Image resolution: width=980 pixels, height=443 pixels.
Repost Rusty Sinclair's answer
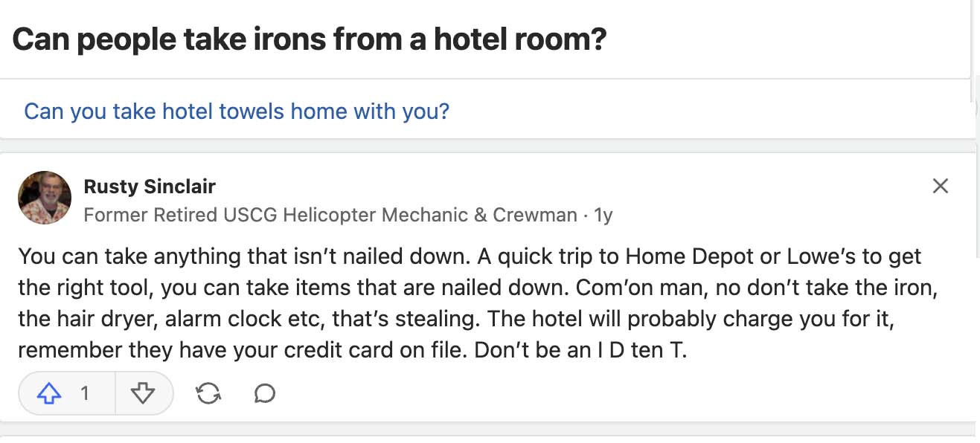pyautogui.click(x=208, y=392)
